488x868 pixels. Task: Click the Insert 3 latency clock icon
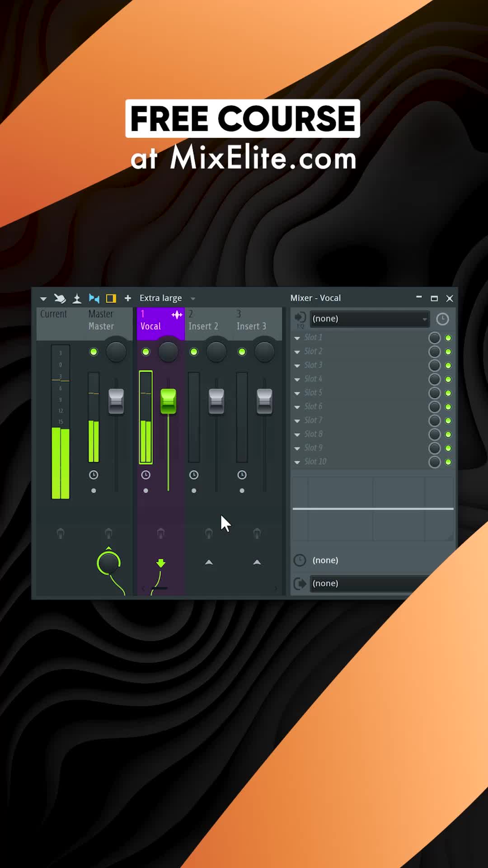pos(242,475)
